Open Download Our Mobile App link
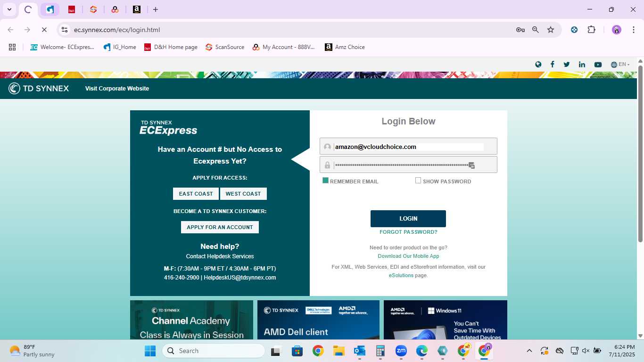The width and height of the screenshot is (644, 362). click(408, 256)
